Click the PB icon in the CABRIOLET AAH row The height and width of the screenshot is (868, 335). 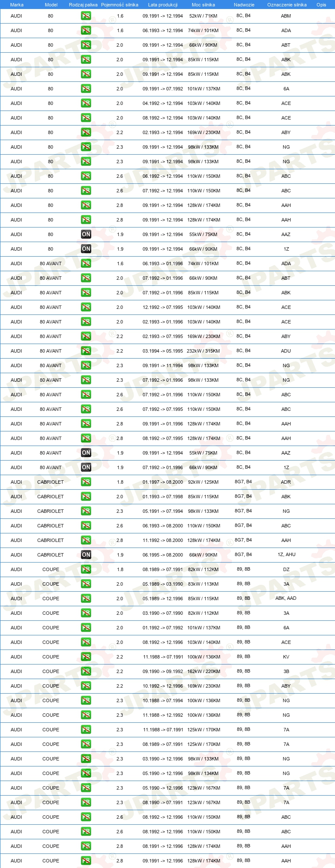(x=86, y=540)
